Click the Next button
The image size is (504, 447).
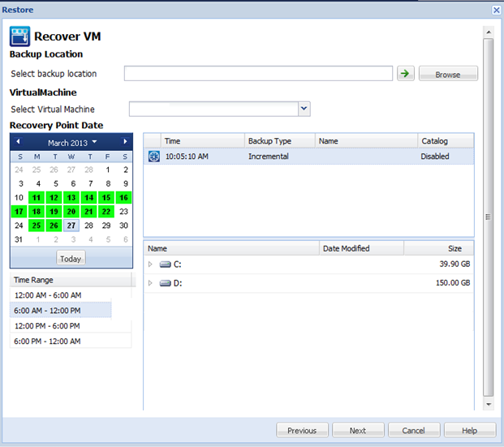[x=358, y=430]
